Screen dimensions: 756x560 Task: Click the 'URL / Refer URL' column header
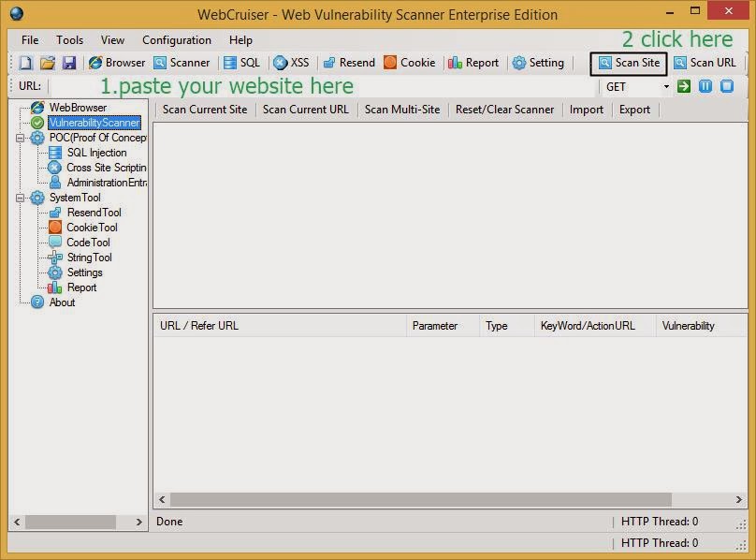tap(280, 326)
